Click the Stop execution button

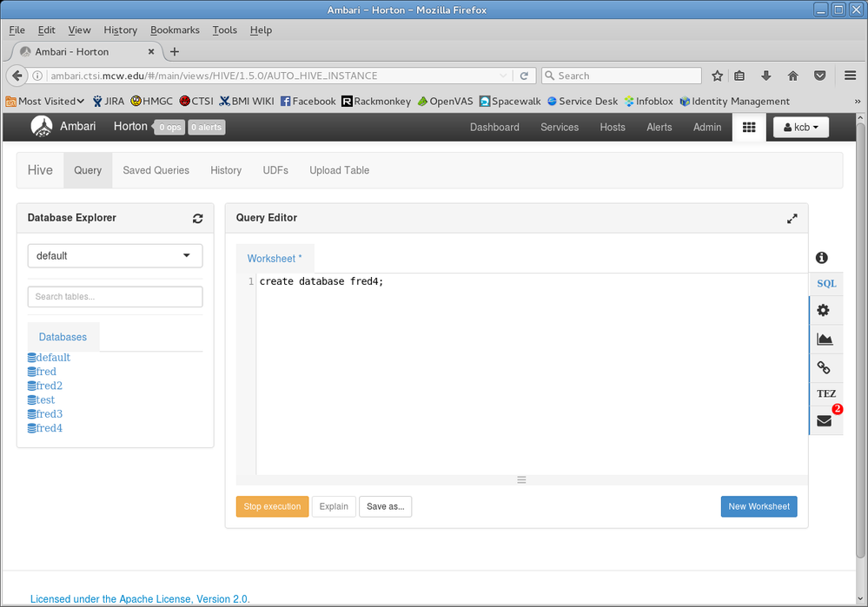click(x=272, y=506)
